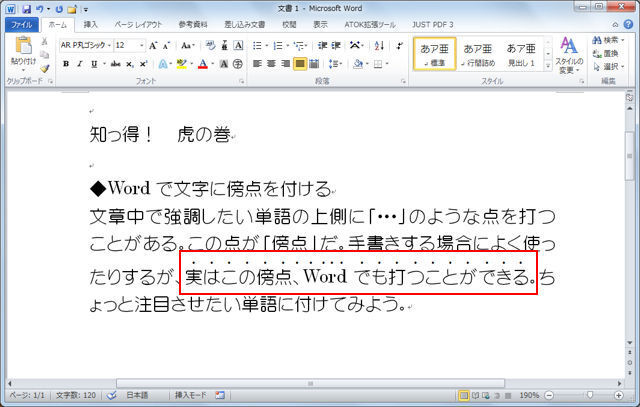Viewport: 640px width, 407px height.
Task: Open the Bullets list dropdown
Action: coord(267,45)
